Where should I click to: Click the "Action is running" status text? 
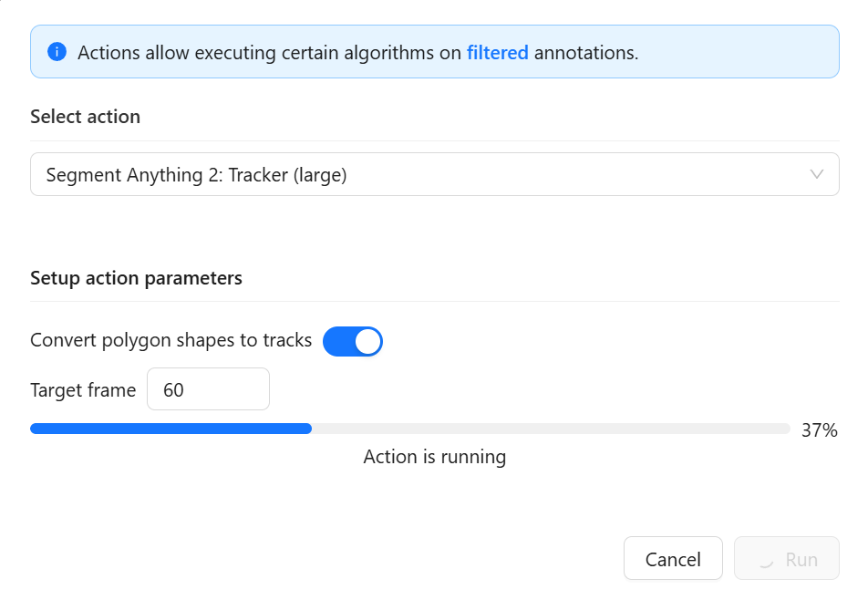point(435,457)
